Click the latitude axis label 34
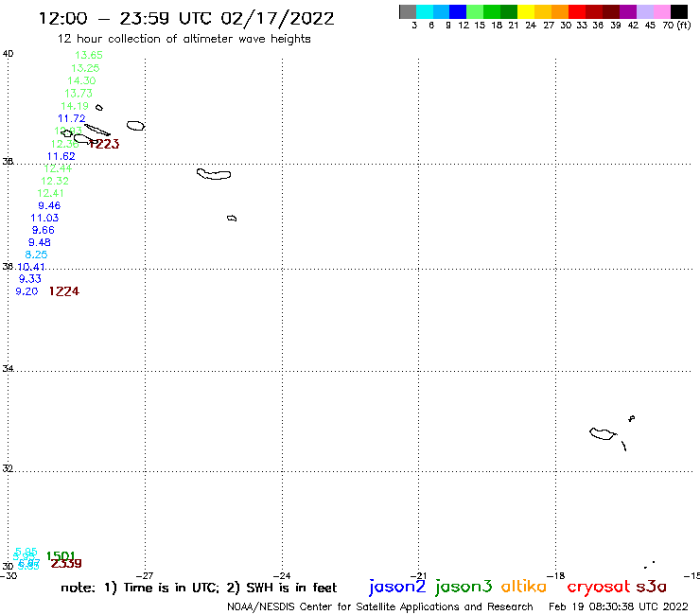700x615 pixels. tap(8, 369)
